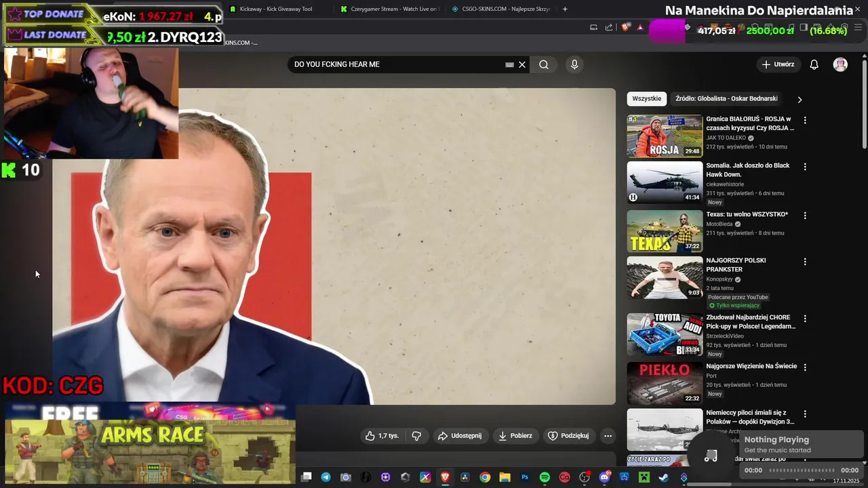The image size is (868, 488).
Task: Open Photoshop from the taskbar
Action: (x=525, y=477)
